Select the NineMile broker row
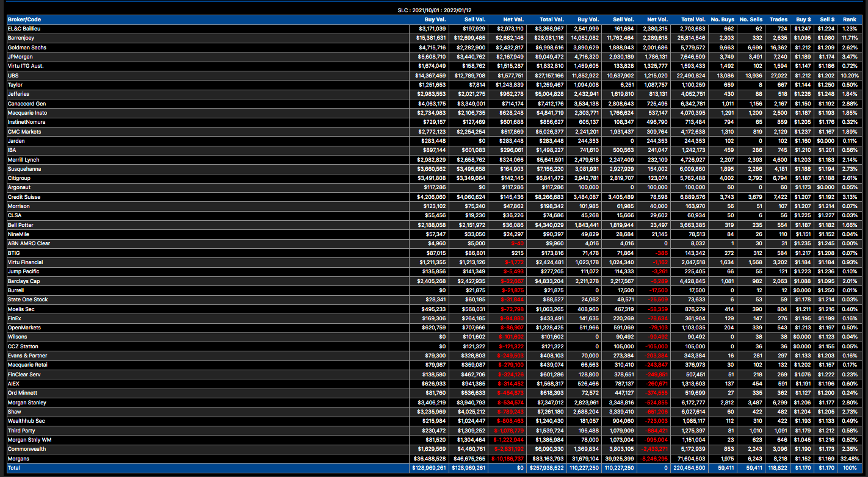 tap(433, 234)
